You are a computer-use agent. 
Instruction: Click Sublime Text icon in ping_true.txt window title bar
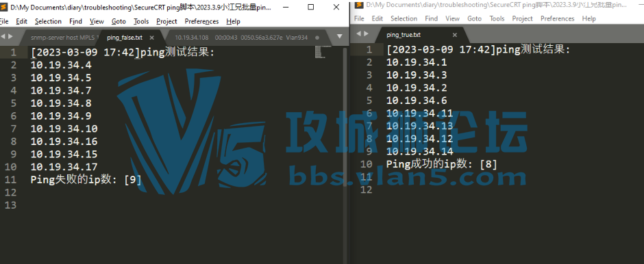(359, 5)
